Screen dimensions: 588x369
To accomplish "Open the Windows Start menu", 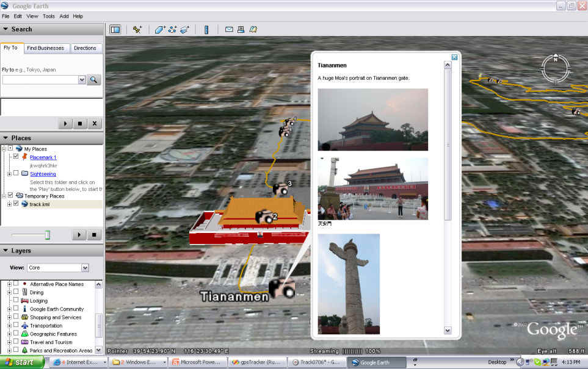I will tap(22, 362).
